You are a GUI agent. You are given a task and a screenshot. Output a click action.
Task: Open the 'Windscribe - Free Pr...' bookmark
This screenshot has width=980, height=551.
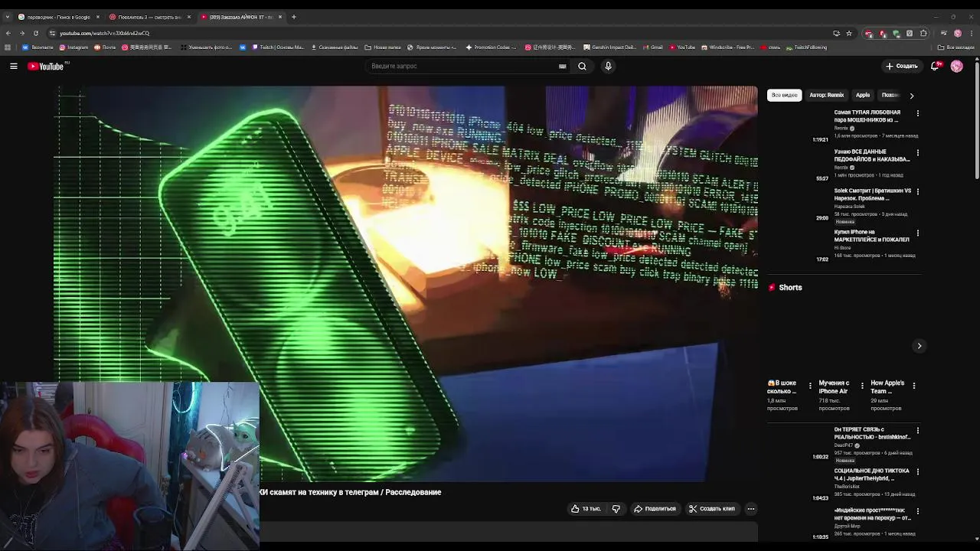pos(727,47)
